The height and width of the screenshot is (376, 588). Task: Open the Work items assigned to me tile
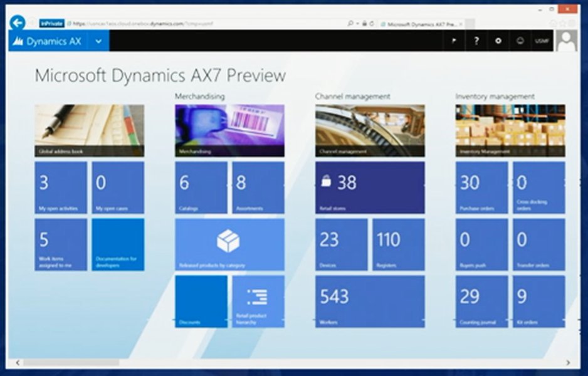tap(61, 244)
